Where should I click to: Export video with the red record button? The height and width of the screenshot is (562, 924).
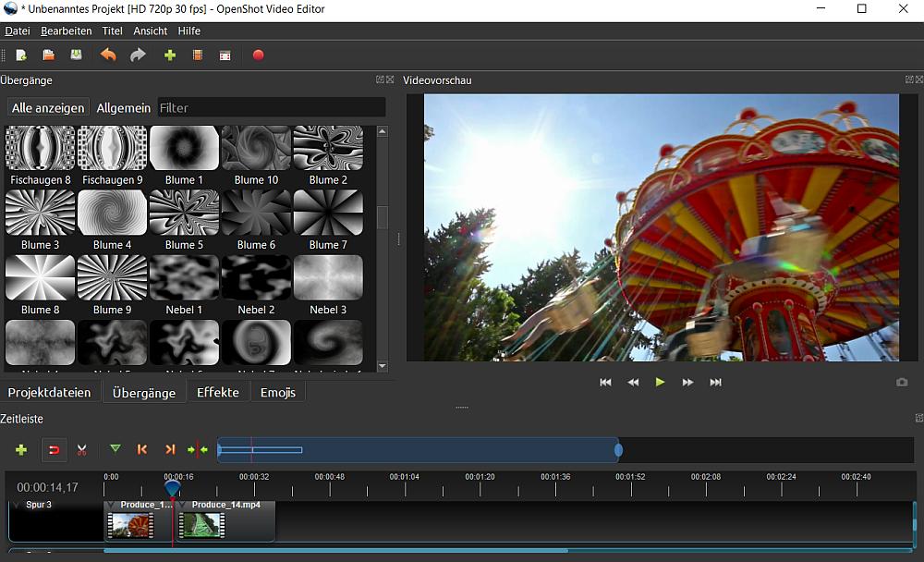coord(258,55)
